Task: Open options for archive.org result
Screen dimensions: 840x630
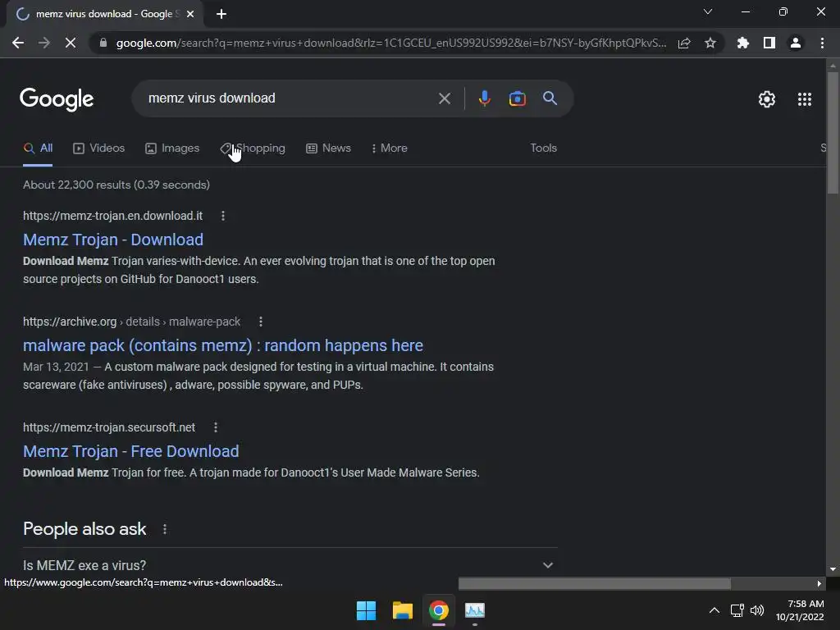Action: 260,322
